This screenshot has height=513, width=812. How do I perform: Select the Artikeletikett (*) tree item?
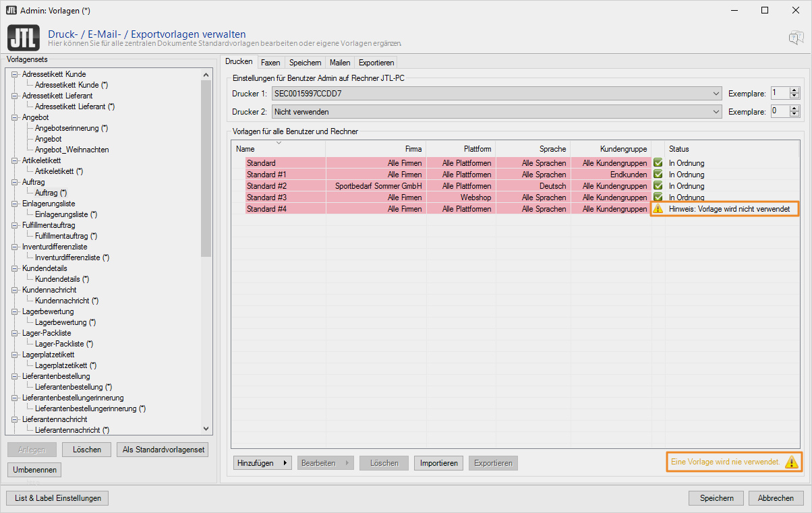click(x=59, y=171)
